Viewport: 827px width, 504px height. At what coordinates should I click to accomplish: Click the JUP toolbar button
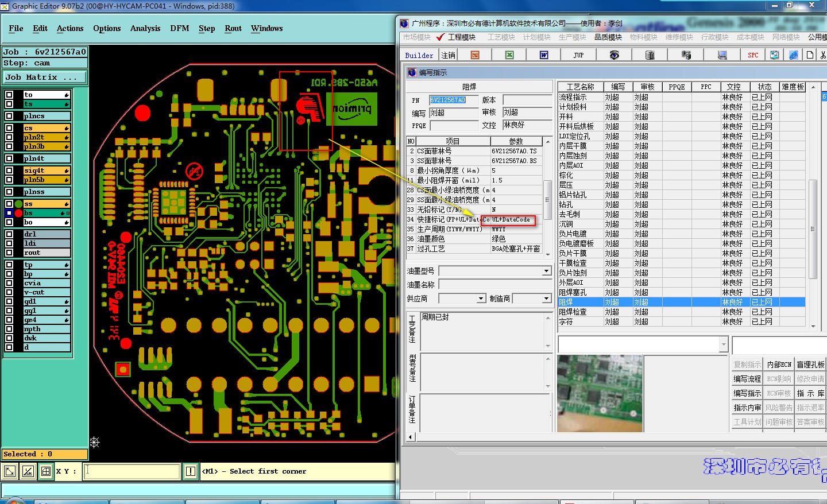click(x=578, y=55)
